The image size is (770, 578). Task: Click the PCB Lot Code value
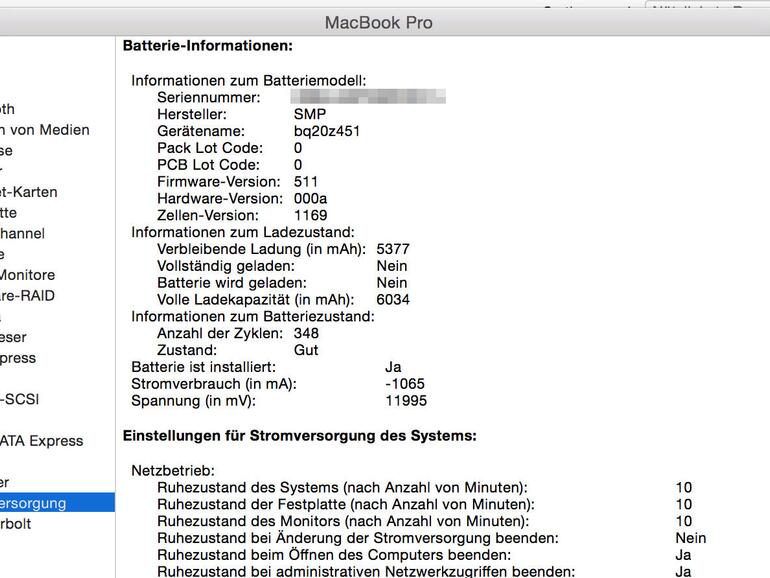pos(298,165)
